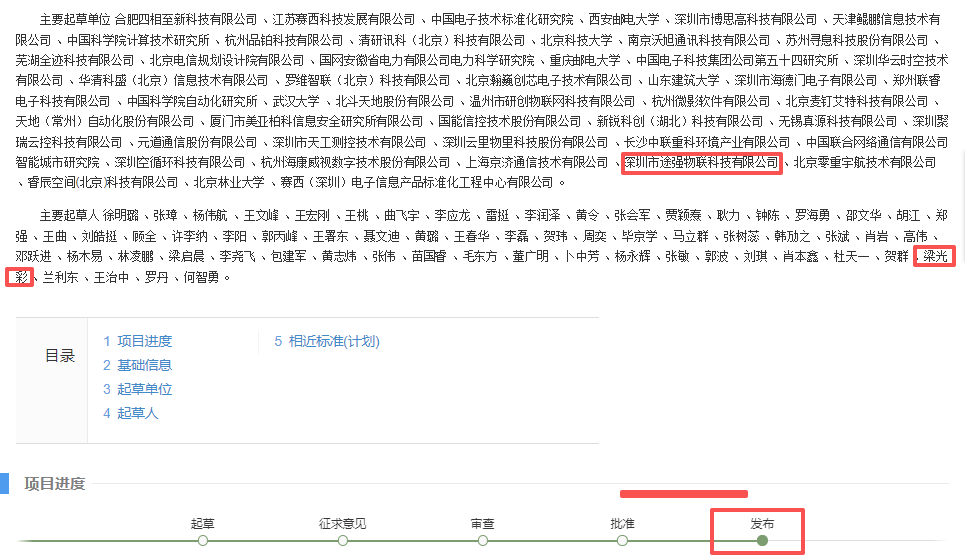965x560 pixels.
Task: Click drafter name 董广明
Action: click(x=531, y=256)
